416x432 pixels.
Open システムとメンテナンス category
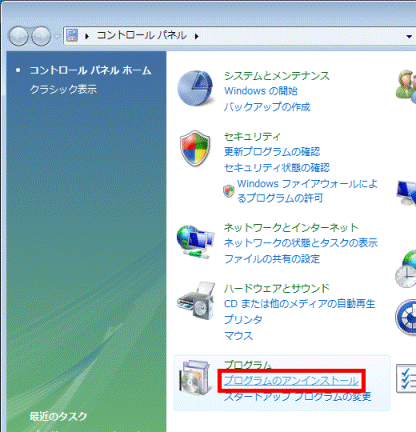point(277,76)
